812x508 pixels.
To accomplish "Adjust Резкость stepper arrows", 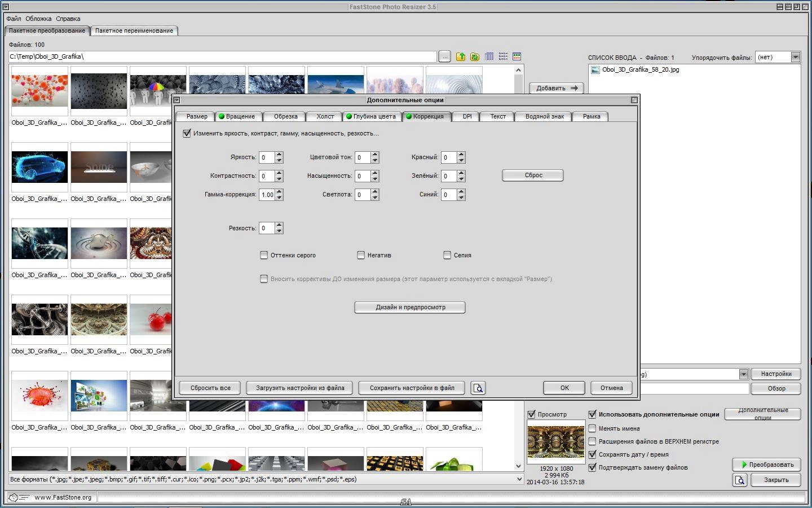I will (279, 228).
